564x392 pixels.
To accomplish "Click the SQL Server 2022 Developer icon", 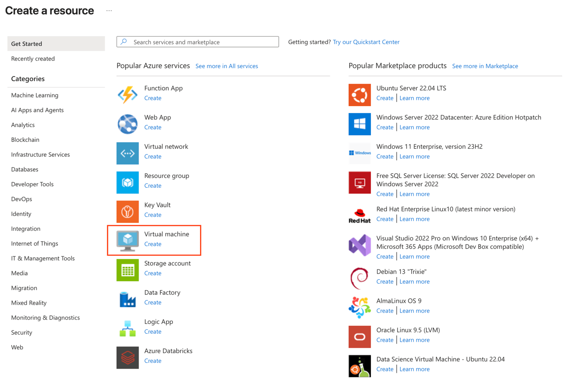I will pyautogui.click(x=360, y=182).
